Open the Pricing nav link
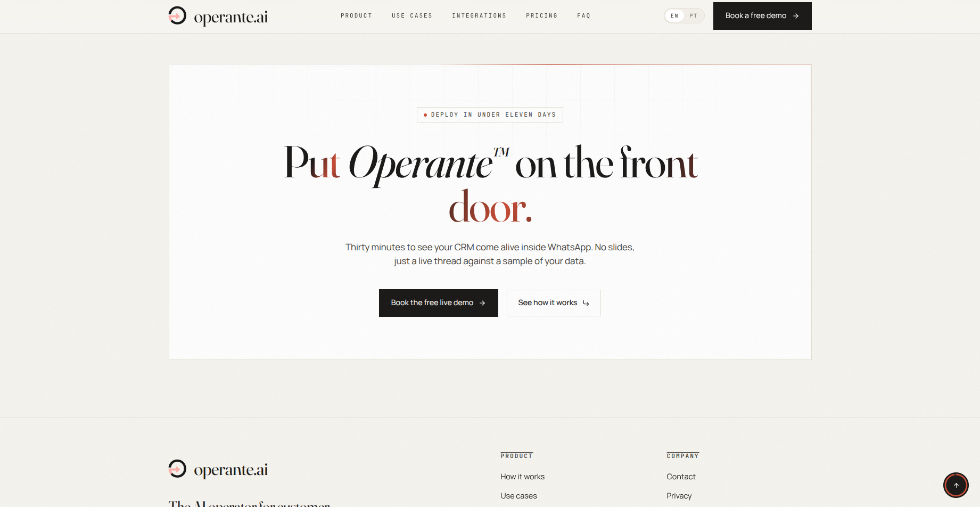Image resolution: width=980 pixels, height=507 pixels. click(541, 16)
